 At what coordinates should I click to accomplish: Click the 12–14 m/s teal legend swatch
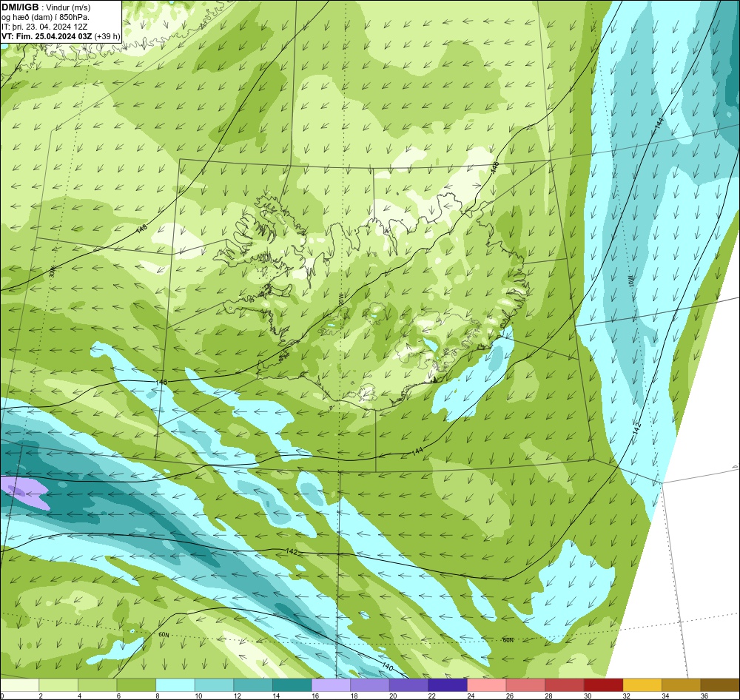coord(253,685)
